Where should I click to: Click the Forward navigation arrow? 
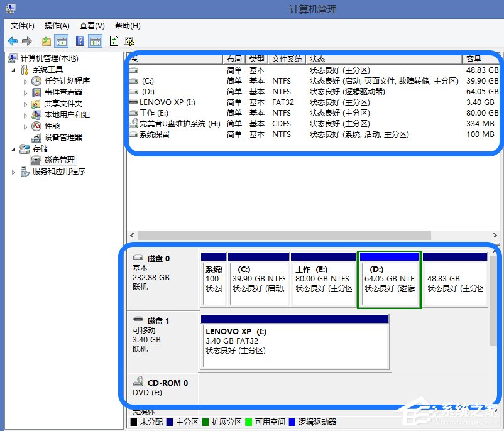coord(26,41)
